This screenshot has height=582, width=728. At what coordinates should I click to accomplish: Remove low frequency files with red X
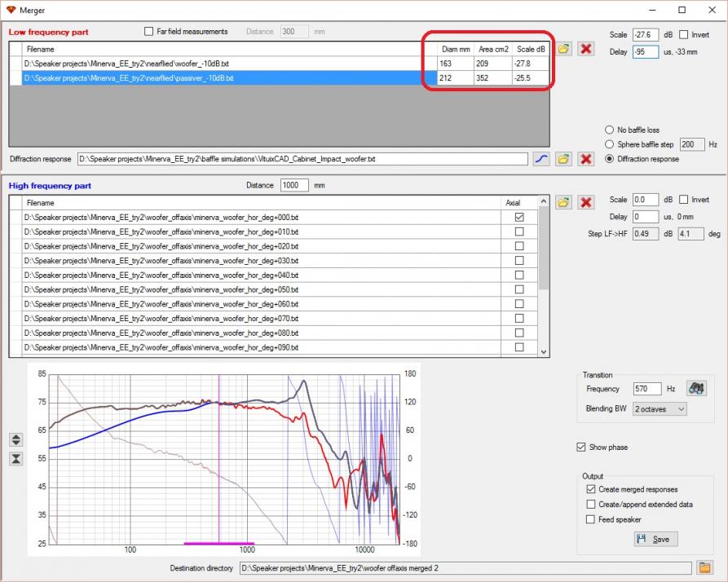coord(586,49)
